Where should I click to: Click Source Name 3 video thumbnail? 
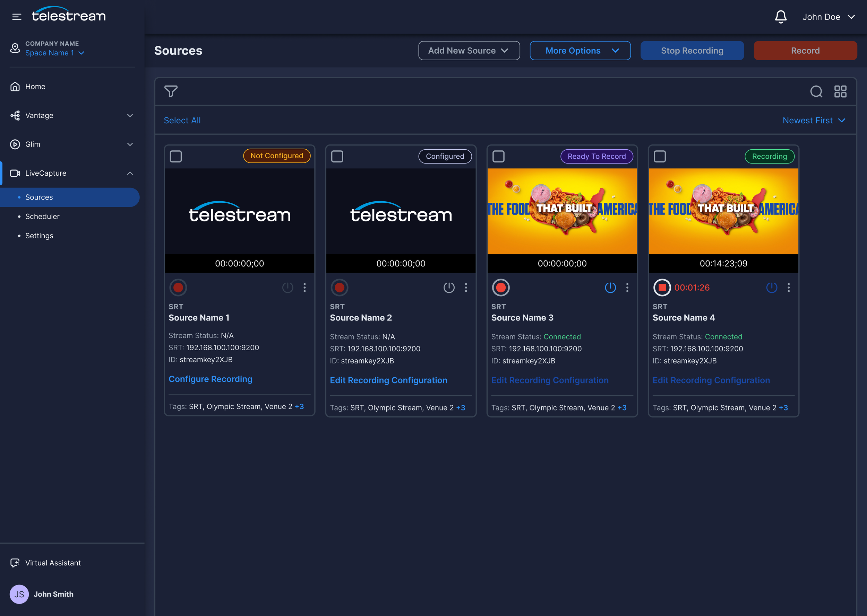click(x=562, y=211)
